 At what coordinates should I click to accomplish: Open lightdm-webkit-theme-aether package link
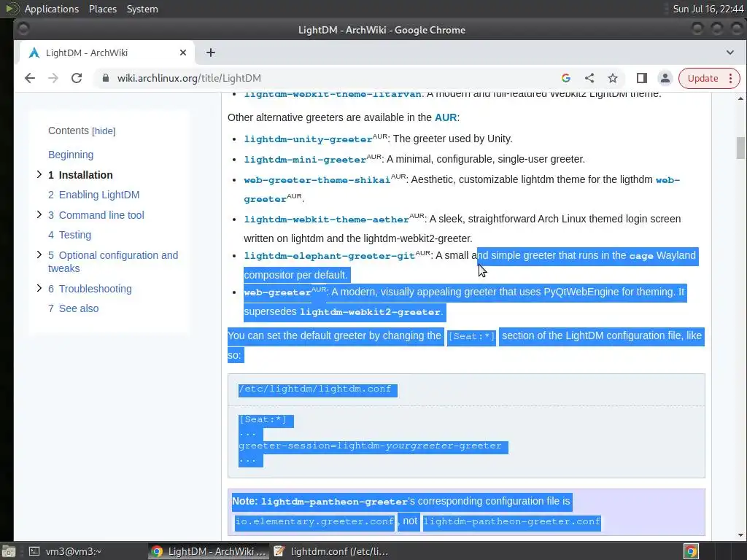(326, 219)
